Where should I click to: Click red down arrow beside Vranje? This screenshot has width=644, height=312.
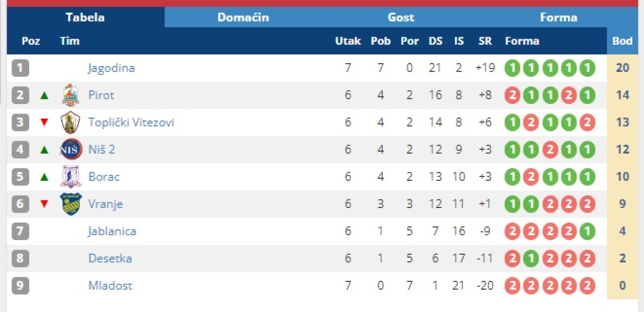tap(44, 203)
